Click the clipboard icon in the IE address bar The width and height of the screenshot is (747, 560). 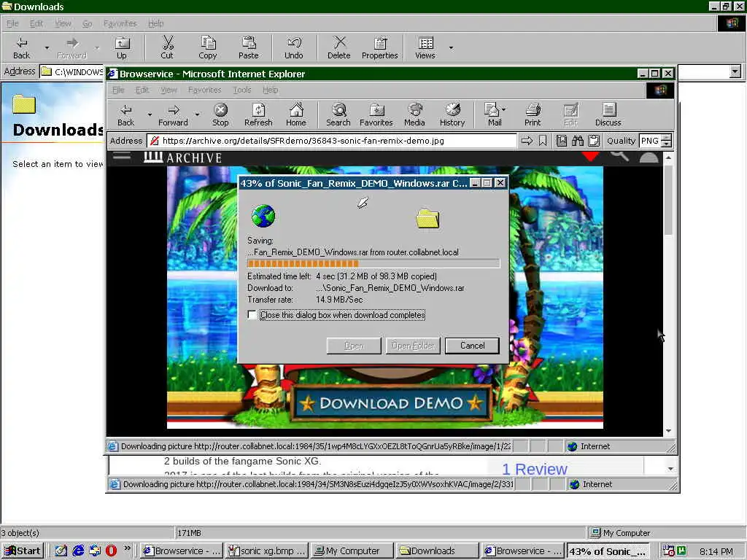[x=594, y=141]
